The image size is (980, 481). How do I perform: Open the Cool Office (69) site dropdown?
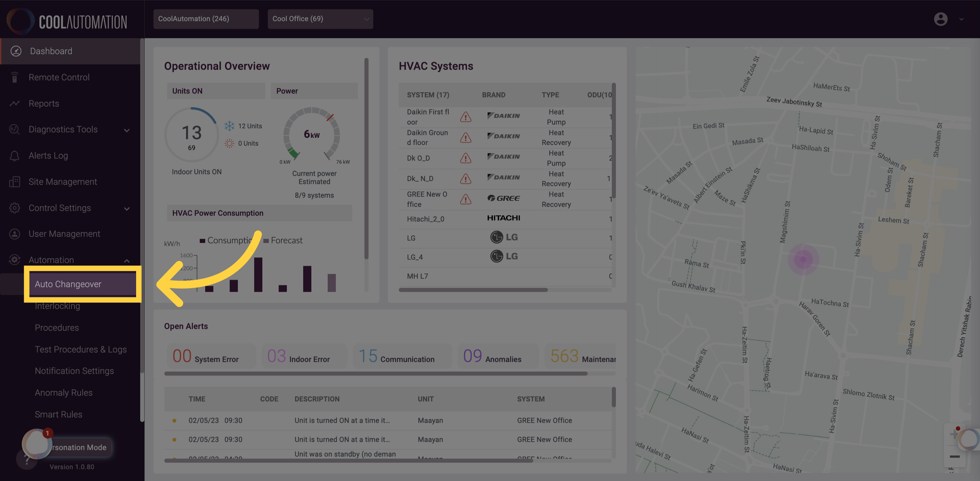tap(320, 19)
